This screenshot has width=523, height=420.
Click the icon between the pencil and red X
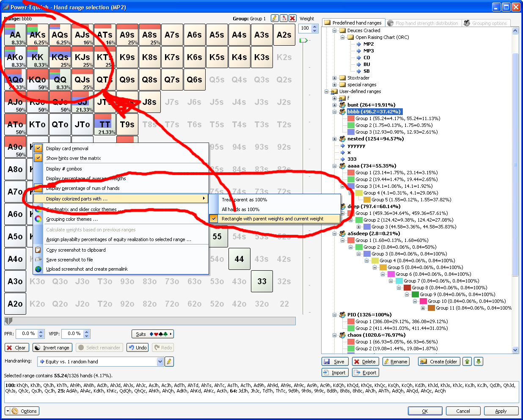pos(284,18)
